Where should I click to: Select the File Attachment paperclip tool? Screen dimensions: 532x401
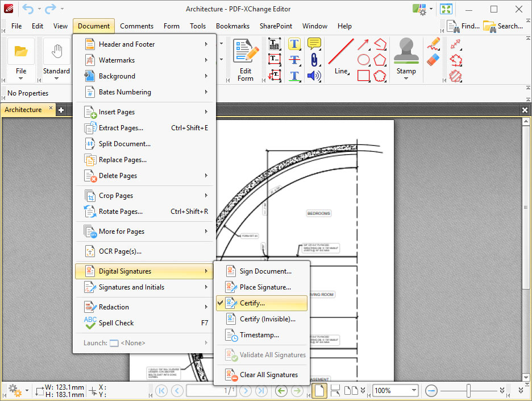[x=314, y=60]
